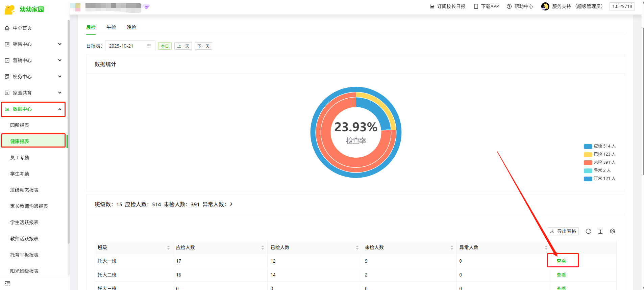Open 订阅校长日报 in the top bar

[x=447, y=6]
